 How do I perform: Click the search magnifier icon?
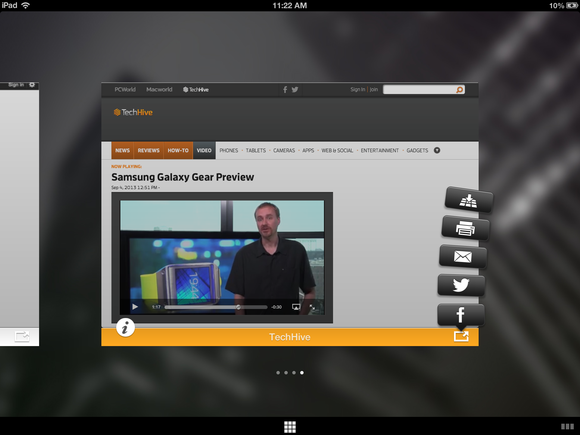click(459, 90)
